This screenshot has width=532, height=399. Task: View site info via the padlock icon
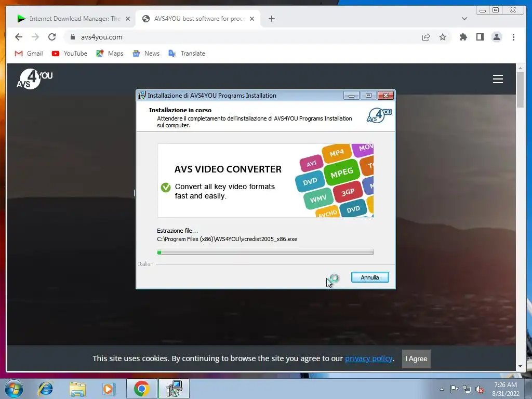pos(73,37)
